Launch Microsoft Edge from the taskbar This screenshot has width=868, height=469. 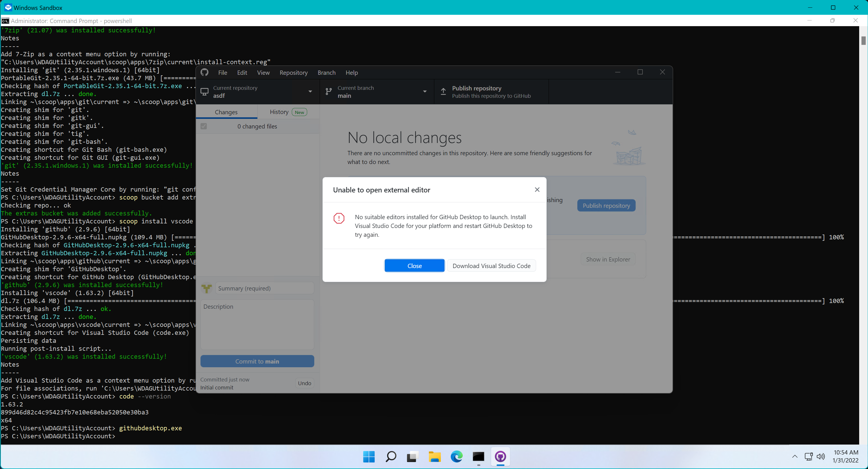[x=456, y=457]
